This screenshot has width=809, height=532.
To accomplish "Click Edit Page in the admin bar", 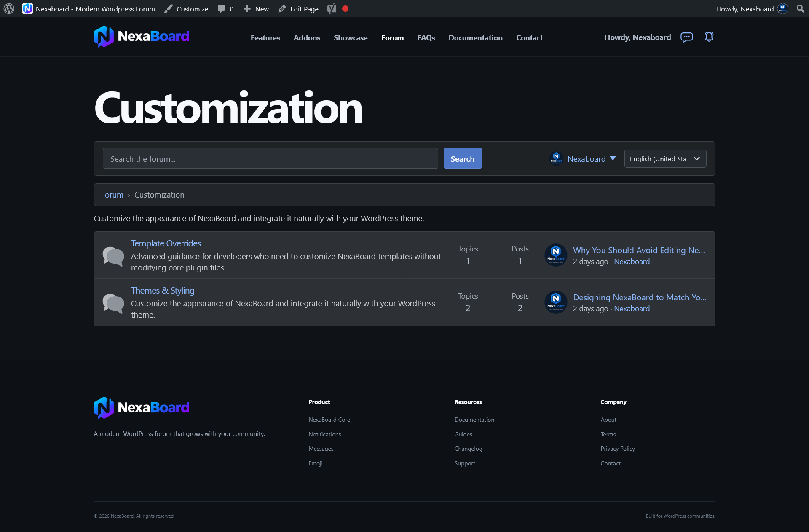I will click(298, 8).
